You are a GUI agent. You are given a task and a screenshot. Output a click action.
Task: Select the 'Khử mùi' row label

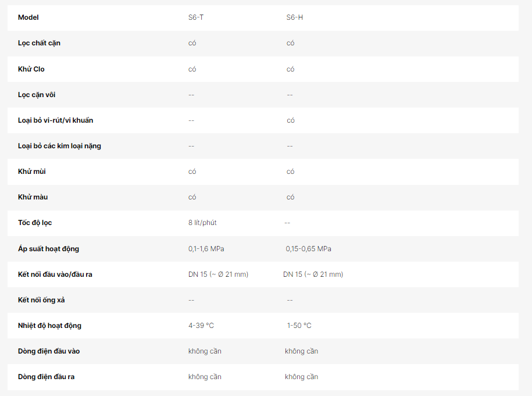(x=32, y=172)
